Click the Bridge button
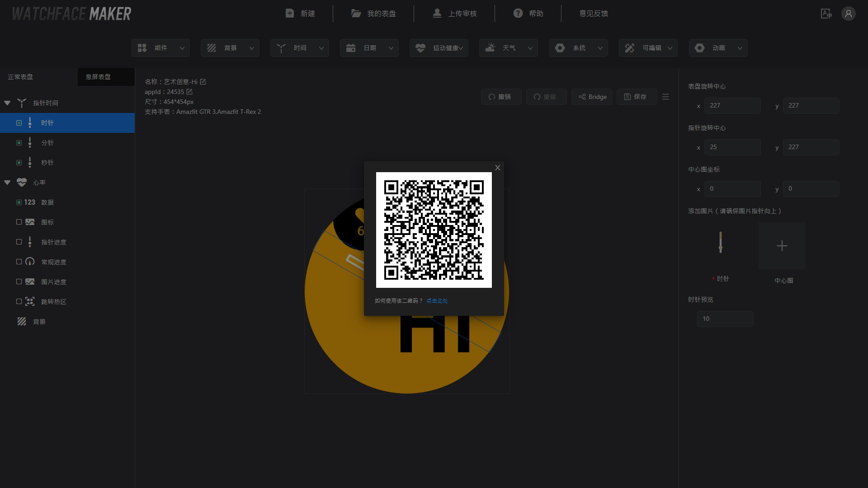 coord(592,97)
